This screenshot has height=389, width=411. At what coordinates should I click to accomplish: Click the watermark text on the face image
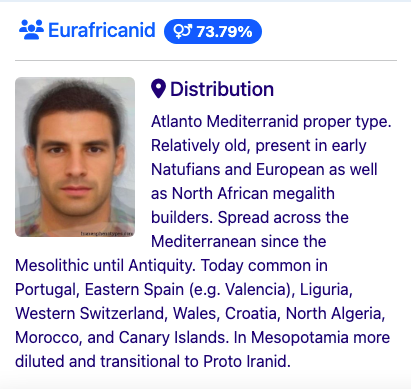tap(106, 234)
